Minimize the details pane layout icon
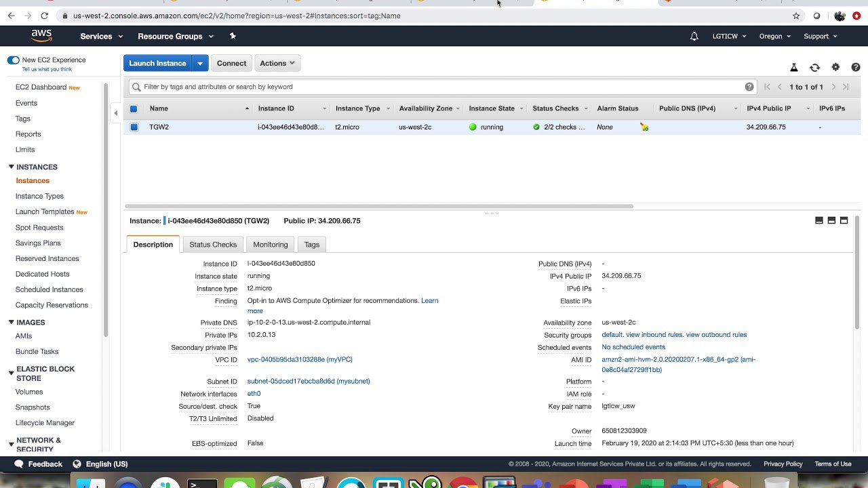This screenshot has height=488, width=868. tap(819, 220)
